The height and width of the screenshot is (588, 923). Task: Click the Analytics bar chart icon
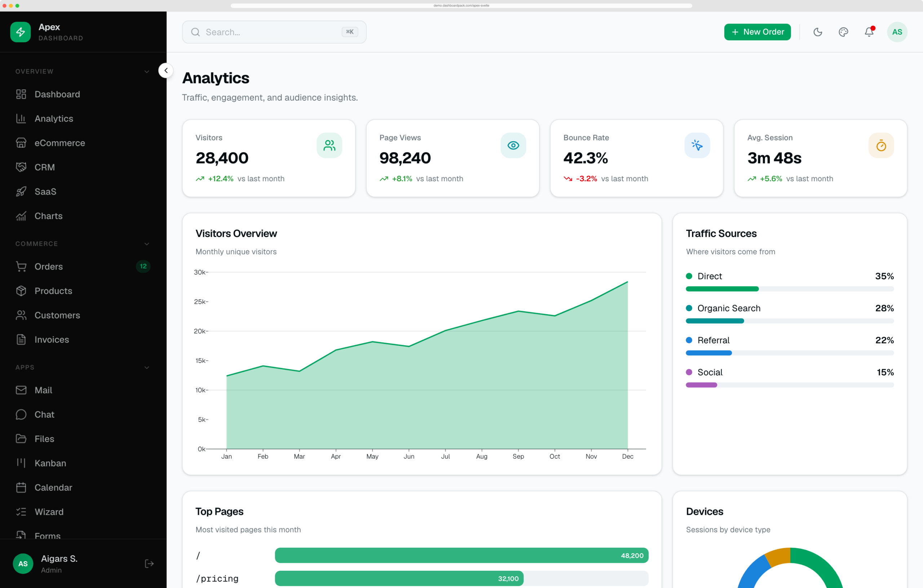21,119
